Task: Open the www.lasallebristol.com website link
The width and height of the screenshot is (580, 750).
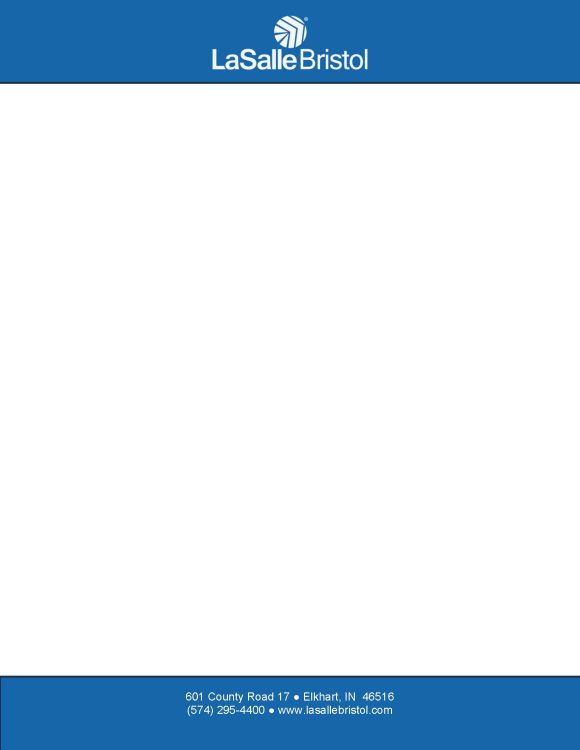Action: (x=335, y=710)
